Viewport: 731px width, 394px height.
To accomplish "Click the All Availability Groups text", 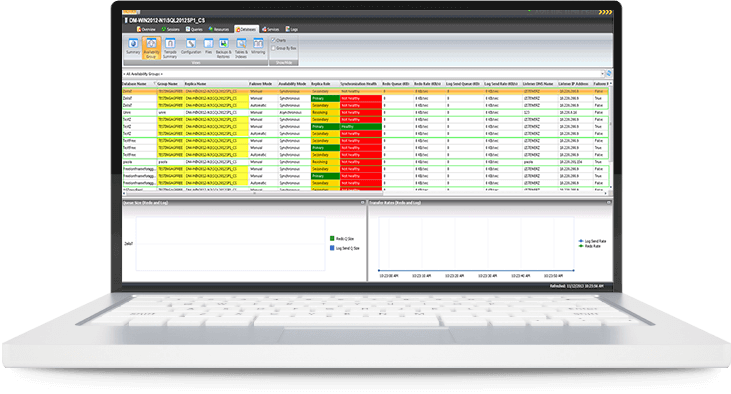I will (143, 74).
